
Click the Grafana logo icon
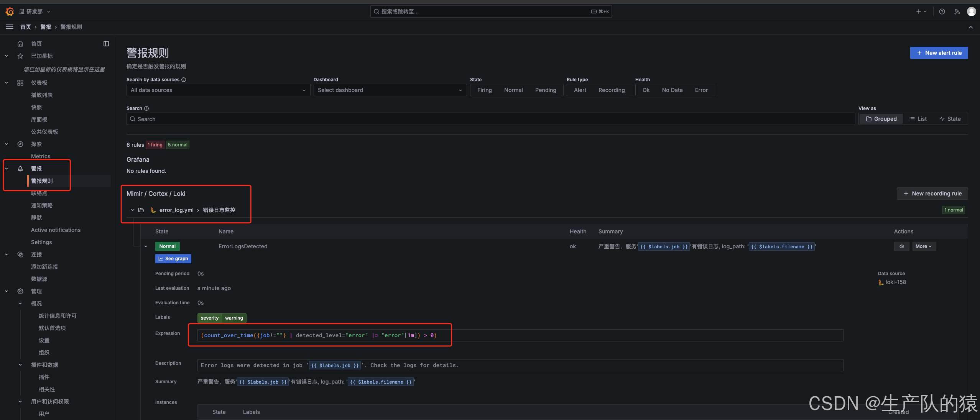pos(10,11)
